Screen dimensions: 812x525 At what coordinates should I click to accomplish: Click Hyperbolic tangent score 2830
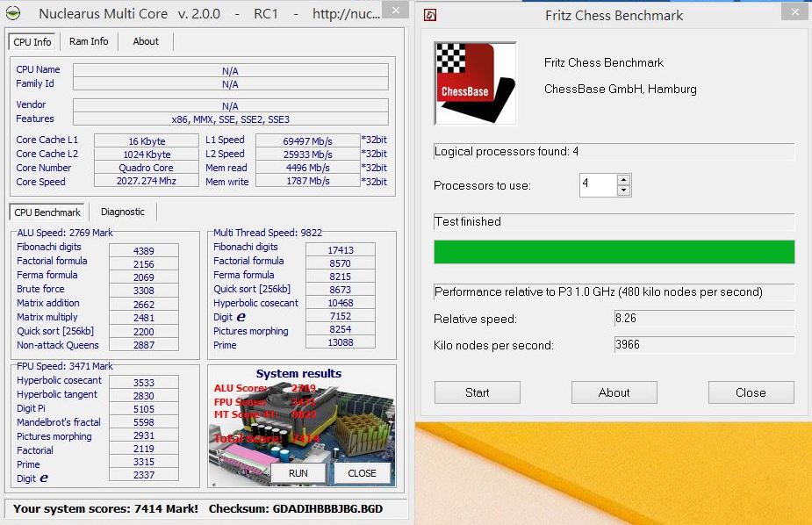click(144, 396)
